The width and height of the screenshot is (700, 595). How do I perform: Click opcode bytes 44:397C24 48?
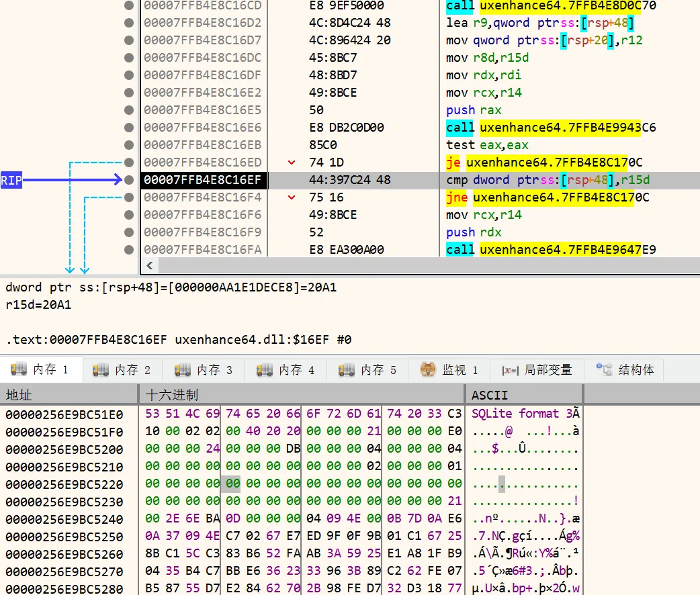tap(349, 180)
